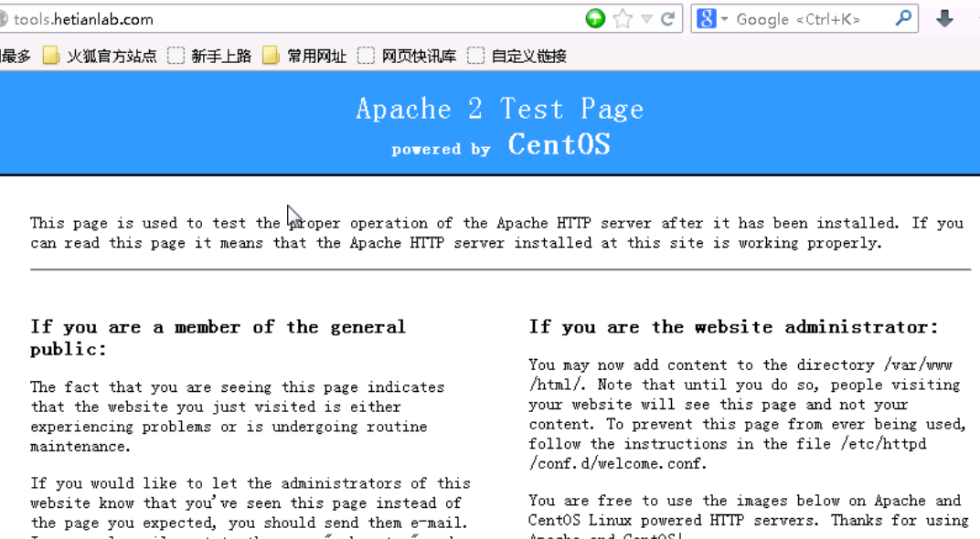Click the site identity globe icon
980x539 pixels.
tap(3, 19)
